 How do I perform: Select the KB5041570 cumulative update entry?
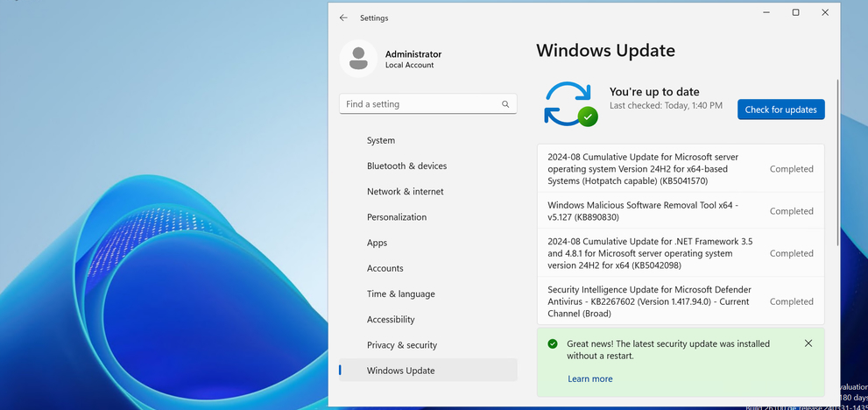pos(681,169)
